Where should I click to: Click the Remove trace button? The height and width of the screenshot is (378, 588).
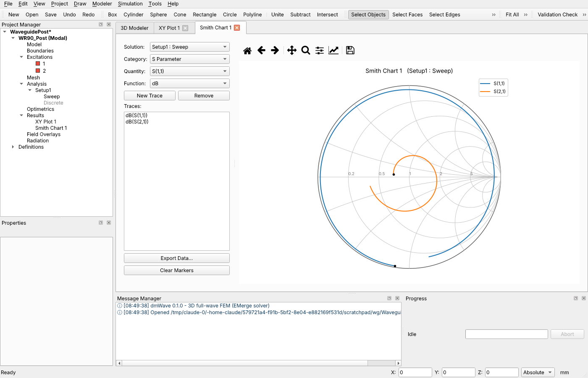coord(204,96)
